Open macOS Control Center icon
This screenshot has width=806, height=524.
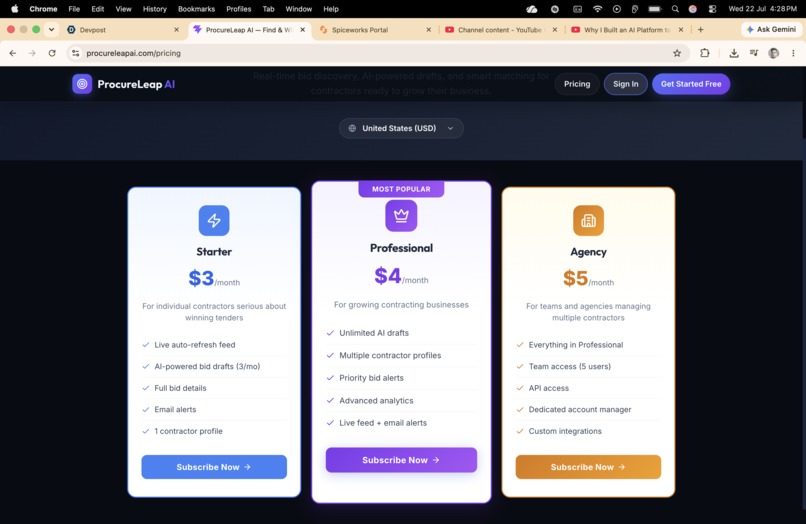click(712, 9)
